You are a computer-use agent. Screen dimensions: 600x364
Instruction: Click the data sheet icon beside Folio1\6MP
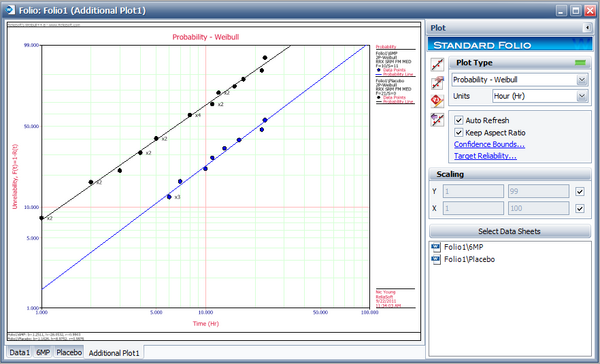(x=436, y=247)
